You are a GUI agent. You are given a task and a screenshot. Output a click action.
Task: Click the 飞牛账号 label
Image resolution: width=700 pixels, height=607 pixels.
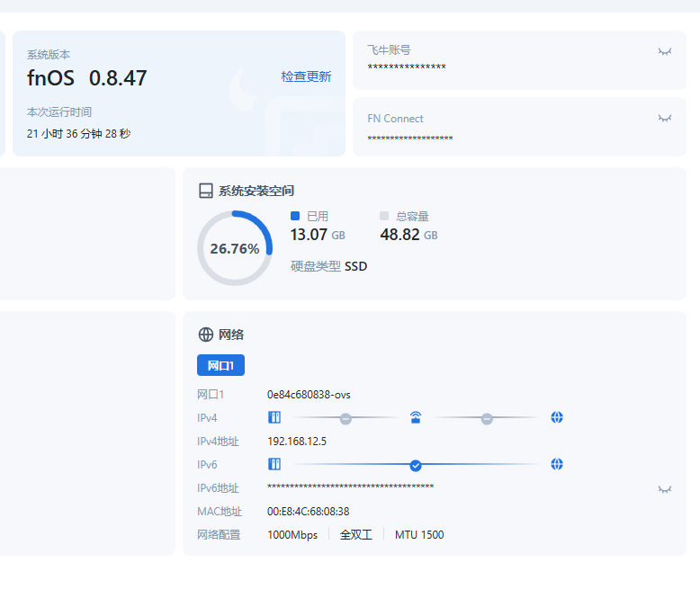pyautogui.click(x=389, y=50)
